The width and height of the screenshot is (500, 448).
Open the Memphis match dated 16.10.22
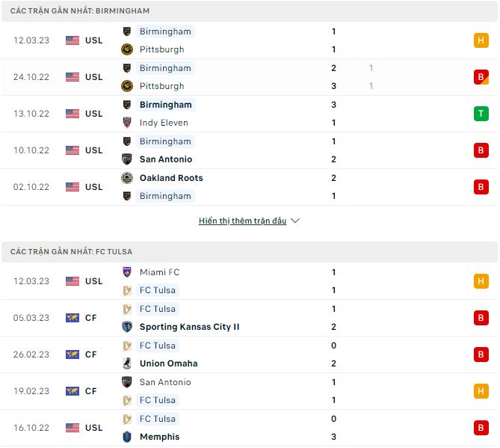click(159, 437)
